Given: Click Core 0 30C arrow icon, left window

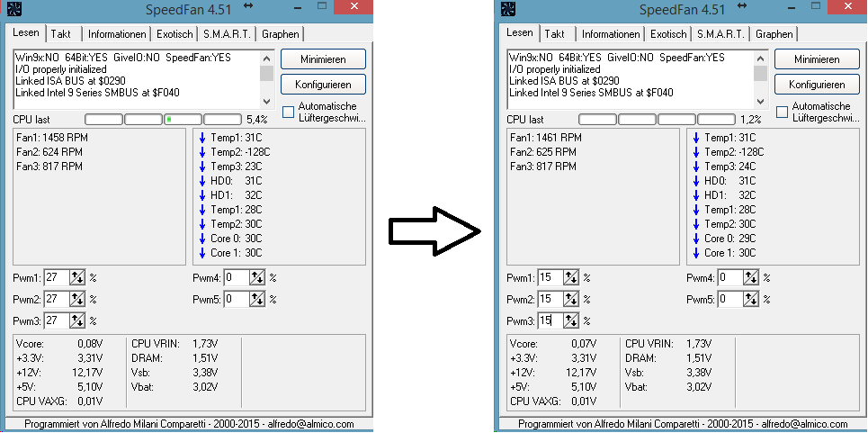Looking at the screenshot, I should (x=202, y=239).
